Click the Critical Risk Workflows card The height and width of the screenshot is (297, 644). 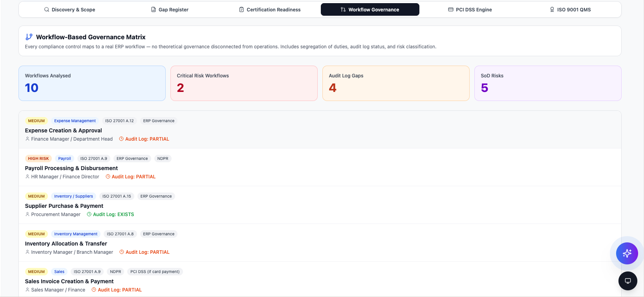[x=244, y=83]
